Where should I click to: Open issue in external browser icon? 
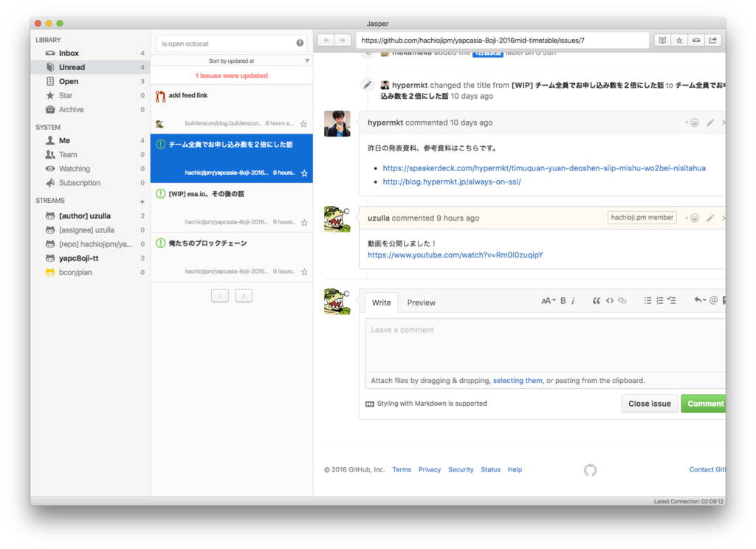(x=712, y=41)
